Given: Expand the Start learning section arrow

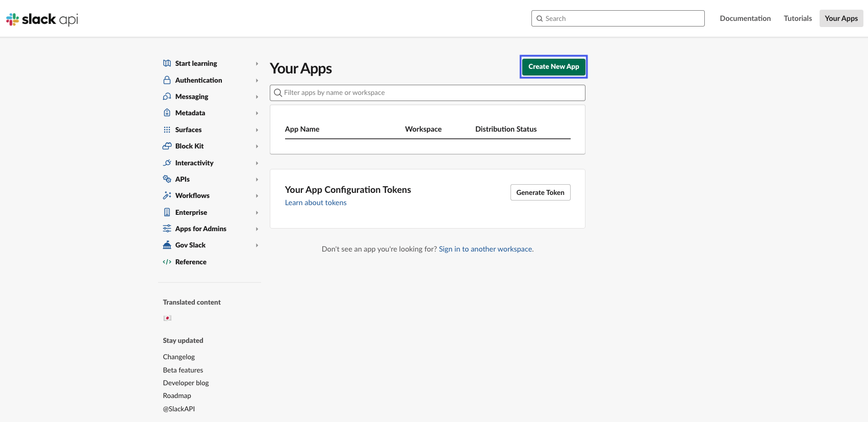Looking at the screenshot, I should pos(257,64).
